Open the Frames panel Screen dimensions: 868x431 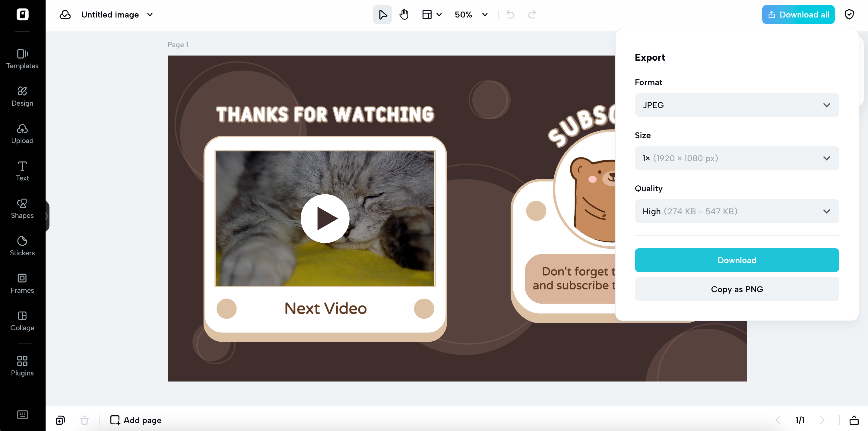pos(22,283)
